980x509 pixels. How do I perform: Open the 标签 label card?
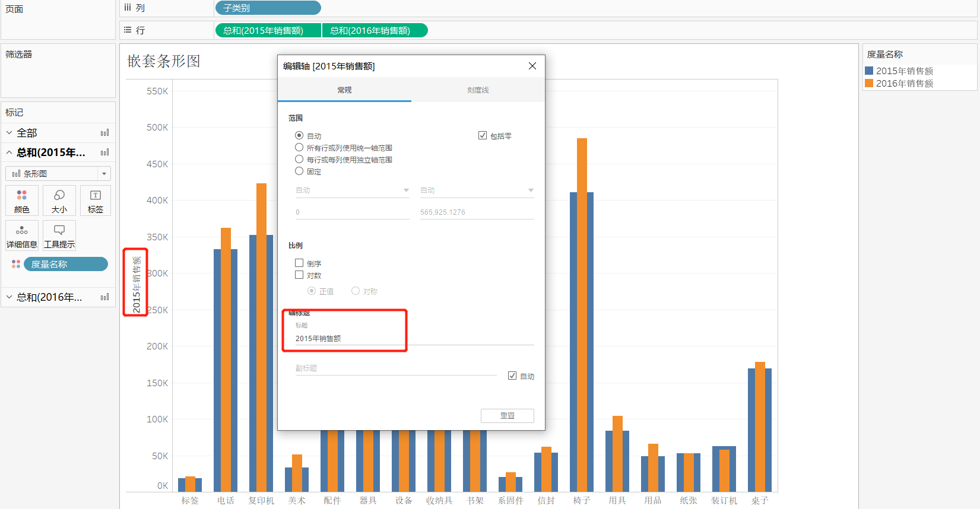tap(96, 201)
